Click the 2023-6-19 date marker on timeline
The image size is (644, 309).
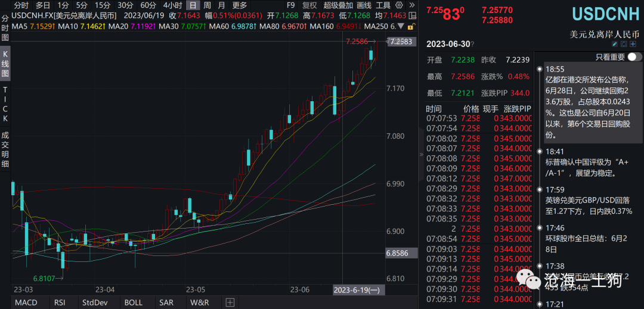(357, 290)
